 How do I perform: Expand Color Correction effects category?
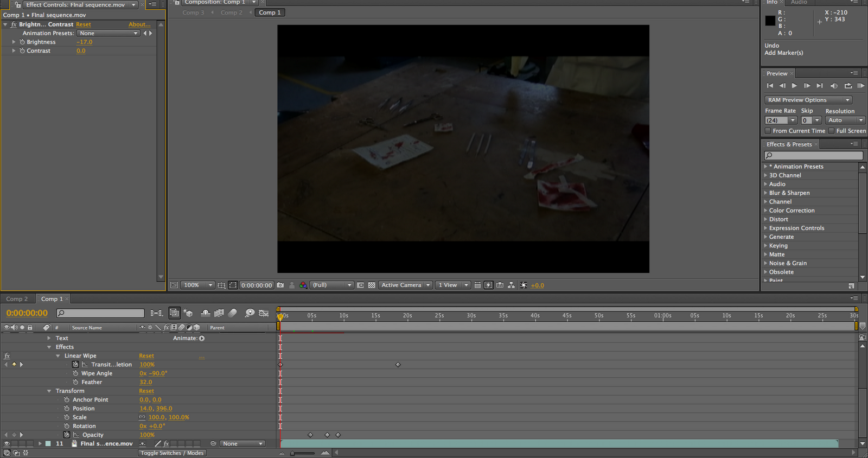click(x=765, y=211)
